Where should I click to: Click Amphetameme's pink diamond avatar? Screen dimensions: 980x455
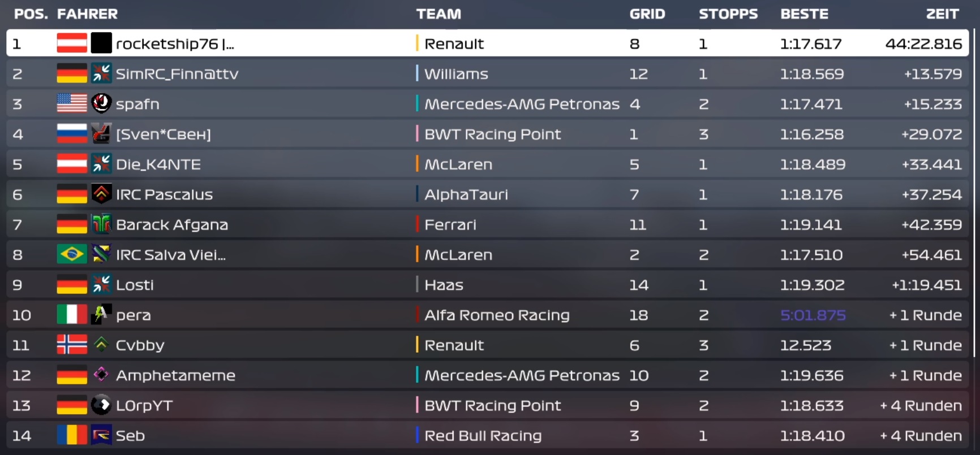coord(101,375)
